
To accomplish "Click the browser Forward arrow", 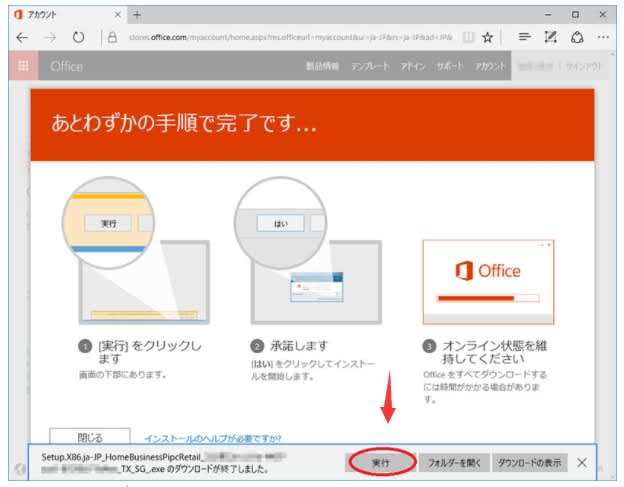I will click(x=50, y=37).
